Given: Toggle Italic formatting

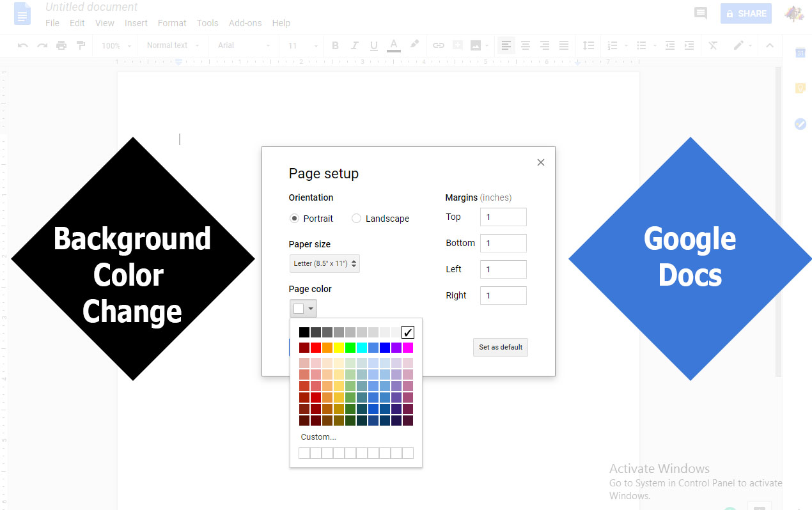Looking at the screenshot, I should [x=354, y=45].
